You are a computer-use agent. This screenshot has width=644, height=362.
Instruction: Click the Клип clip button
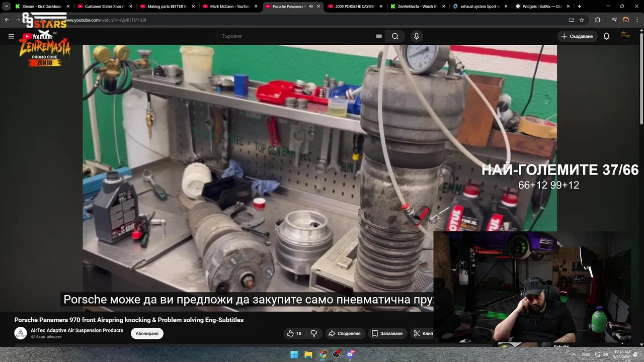[423, 333]
